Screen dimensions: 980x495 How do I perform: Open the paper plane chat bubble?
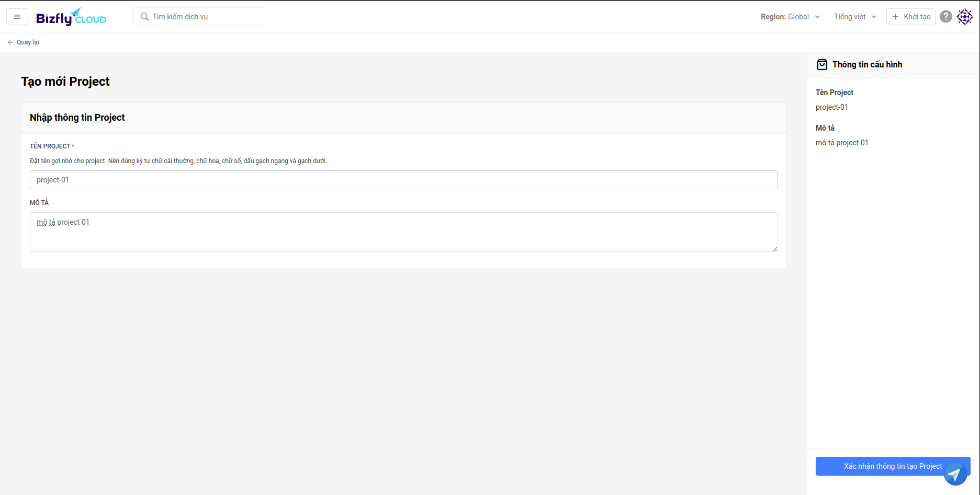click(x=955, y=474)
